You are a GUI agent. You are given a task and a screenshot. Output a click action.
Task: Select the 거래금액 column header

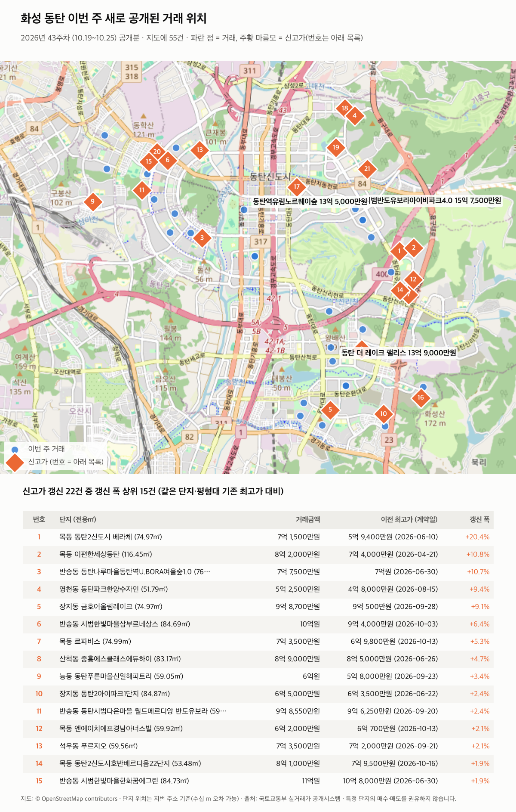coord(308,519)
